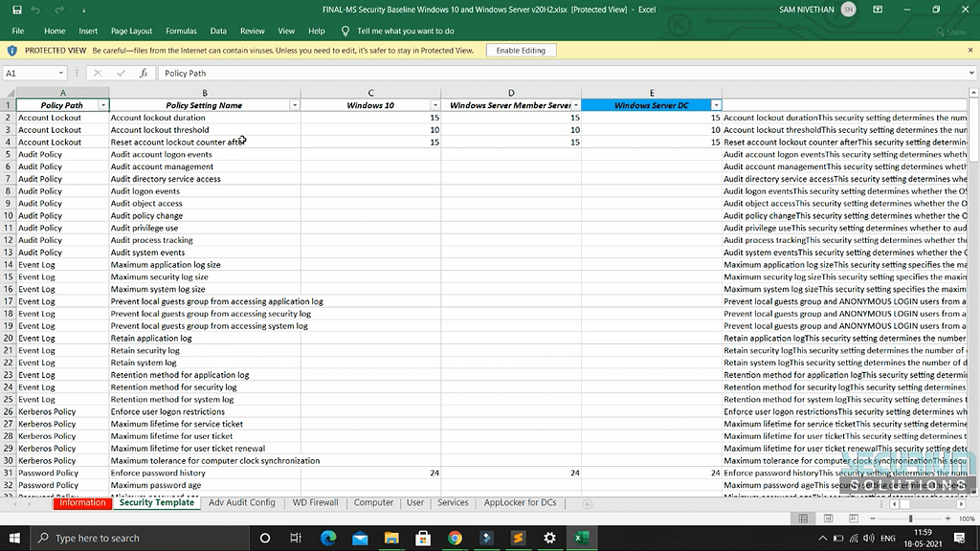Dismiss the Protected View message bar
This screenshot has width=980, height=551.
[x=970, y=50]
